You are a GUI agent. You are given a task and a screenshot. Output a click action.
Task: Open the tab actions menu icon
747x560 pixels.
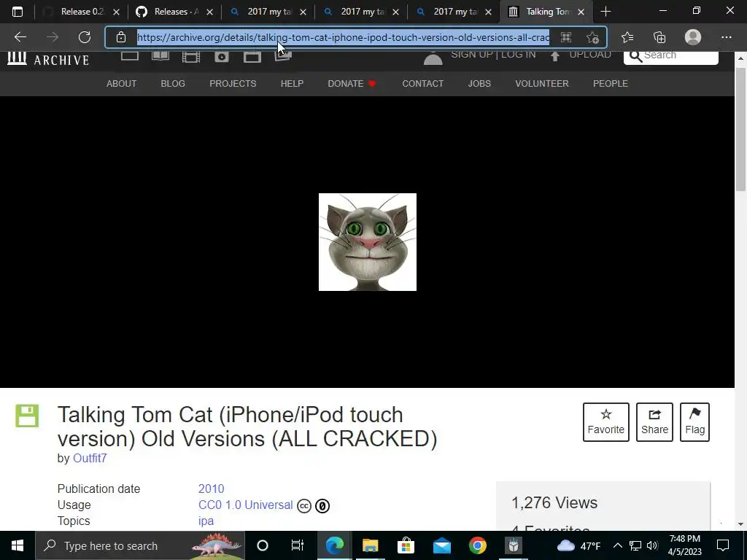pos(18,12)
